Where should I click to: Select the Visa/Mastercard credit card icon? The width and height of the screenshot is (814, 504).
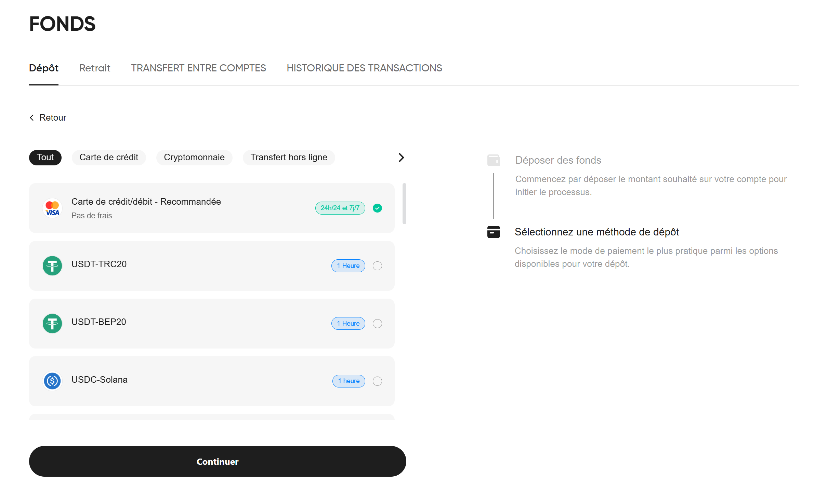click(x=52, y=208)
